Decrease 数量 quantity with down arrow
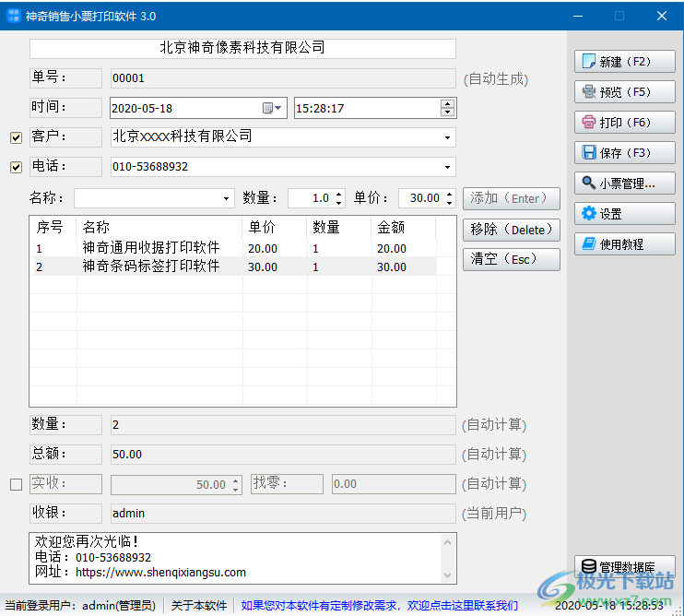The image size is (684, 616). click(338, 203)
